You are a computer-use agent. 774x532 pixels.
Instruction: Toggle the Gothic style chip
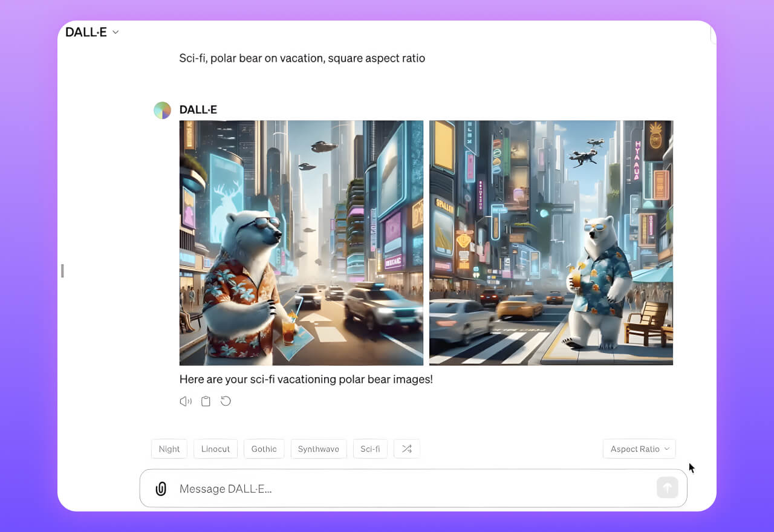(264, 449)
